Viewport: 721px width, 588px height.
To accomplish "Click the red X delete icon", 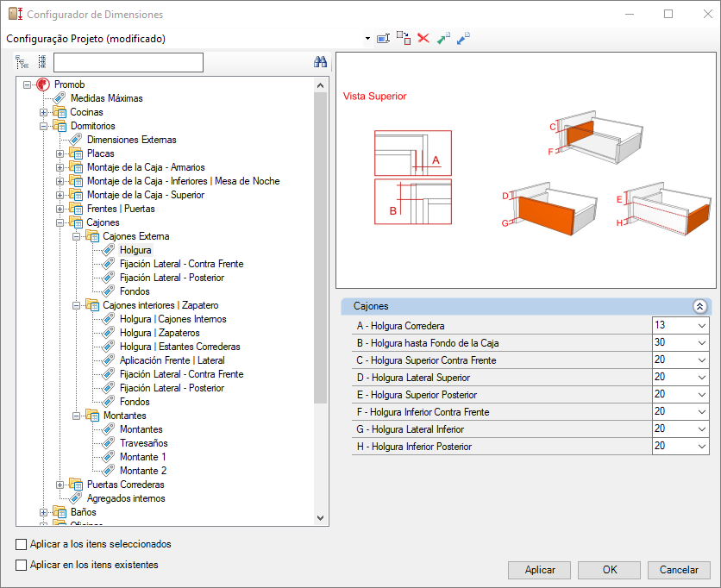I will pyautogui.click(x=423, y=38).
